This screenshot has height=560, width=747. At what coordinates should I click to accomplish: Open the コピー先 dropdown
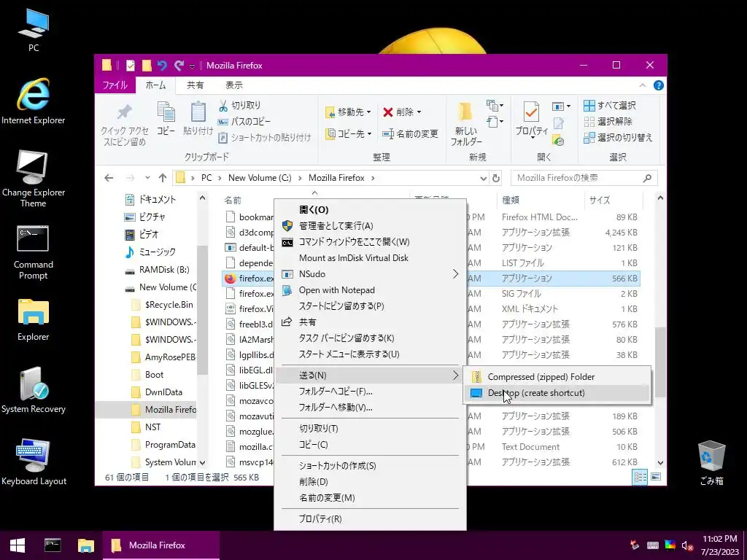(x=349, y=134)
